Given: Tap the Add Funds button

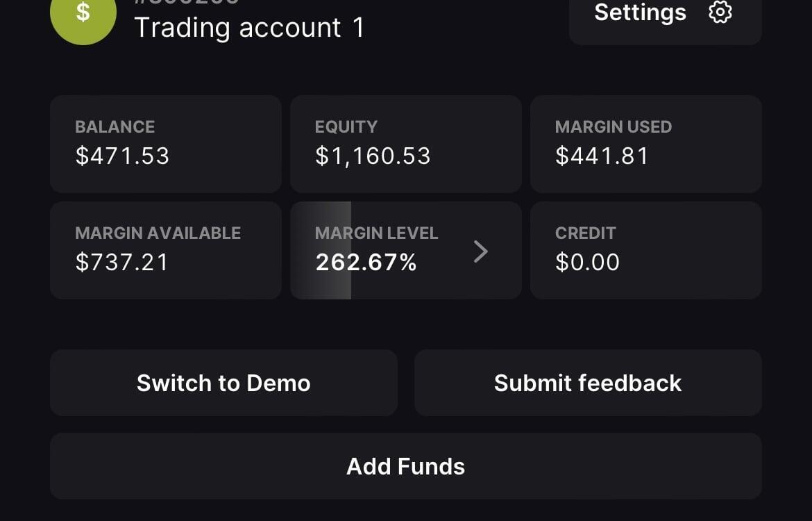Looking at the screenshot, I should coord(405,466).
